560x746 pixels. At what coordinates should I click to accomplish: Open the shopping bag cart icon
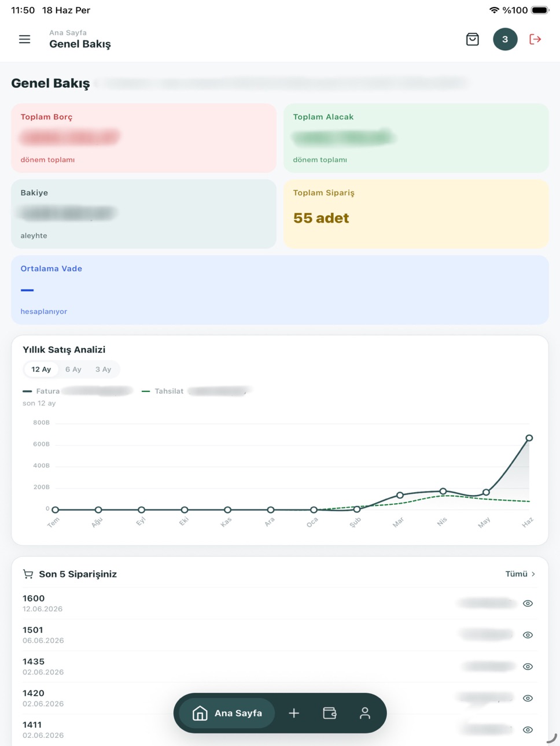click(x=472, y=39)
